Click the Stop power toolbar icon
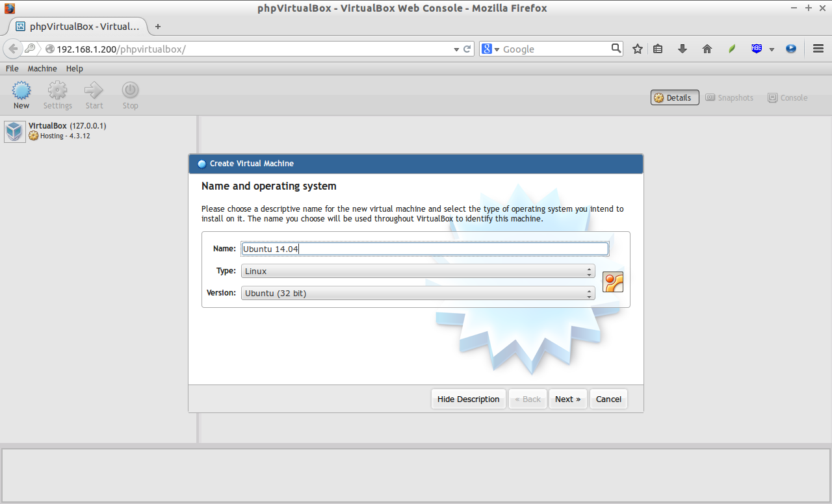The width and height of the screenshot is (832, 504). click(x=131, y=90)
